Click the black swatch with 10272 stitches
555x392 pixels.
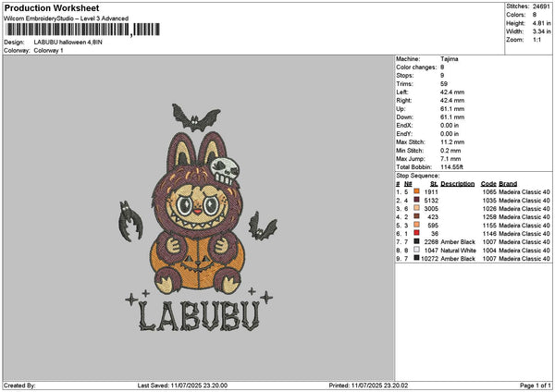416,258
